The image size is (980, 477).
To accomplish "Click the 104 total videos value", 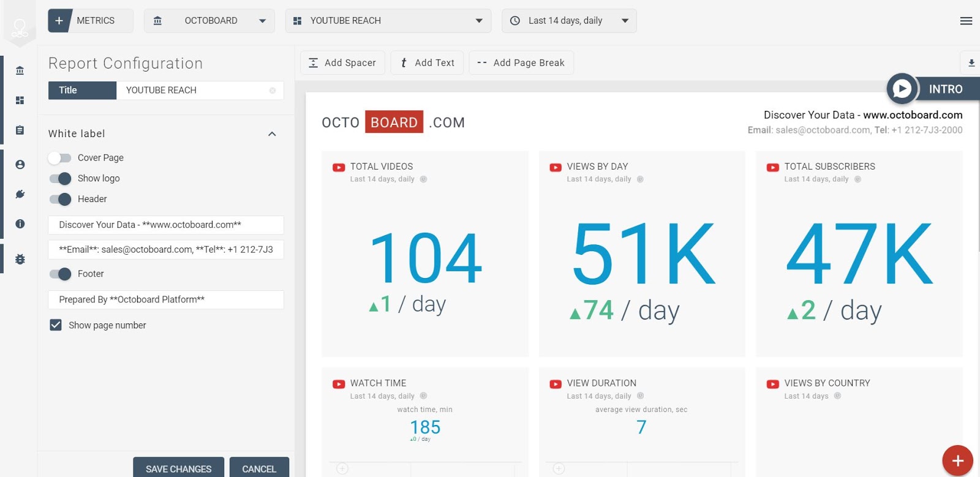I will (426, 258).
